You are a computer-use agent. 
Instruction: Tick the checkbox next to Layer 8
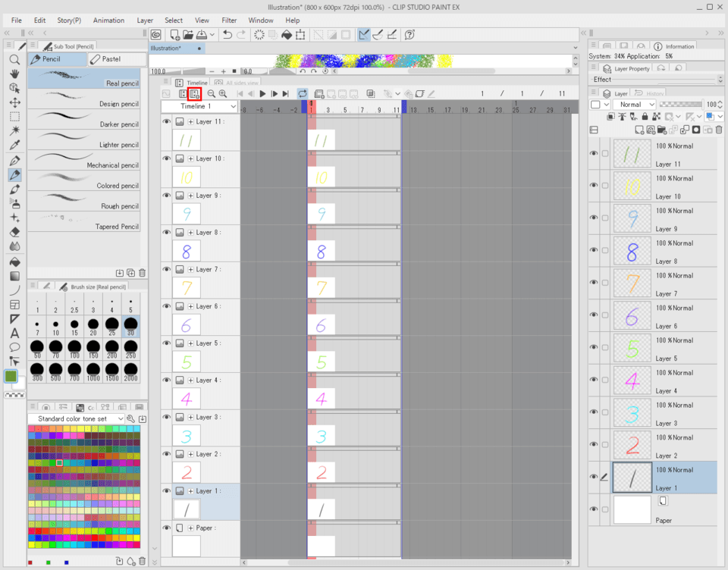tap(605, 250)
